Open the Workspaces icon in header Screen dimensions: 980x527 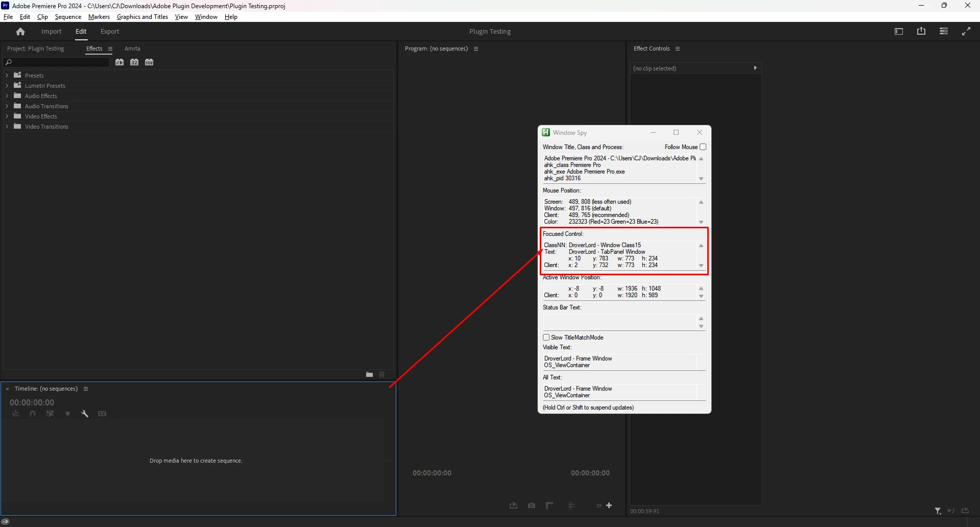click(899, 32)
